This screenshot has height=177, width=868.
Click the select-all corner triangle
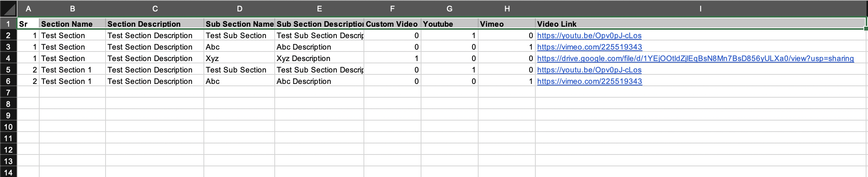[x=8, y=9]
